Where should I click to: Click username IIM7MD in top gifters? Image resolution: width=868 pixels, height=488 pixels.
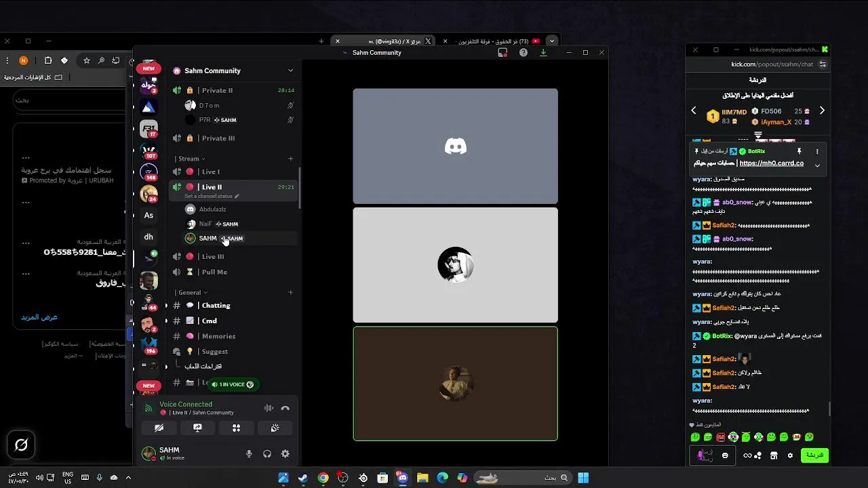[734, 111]
